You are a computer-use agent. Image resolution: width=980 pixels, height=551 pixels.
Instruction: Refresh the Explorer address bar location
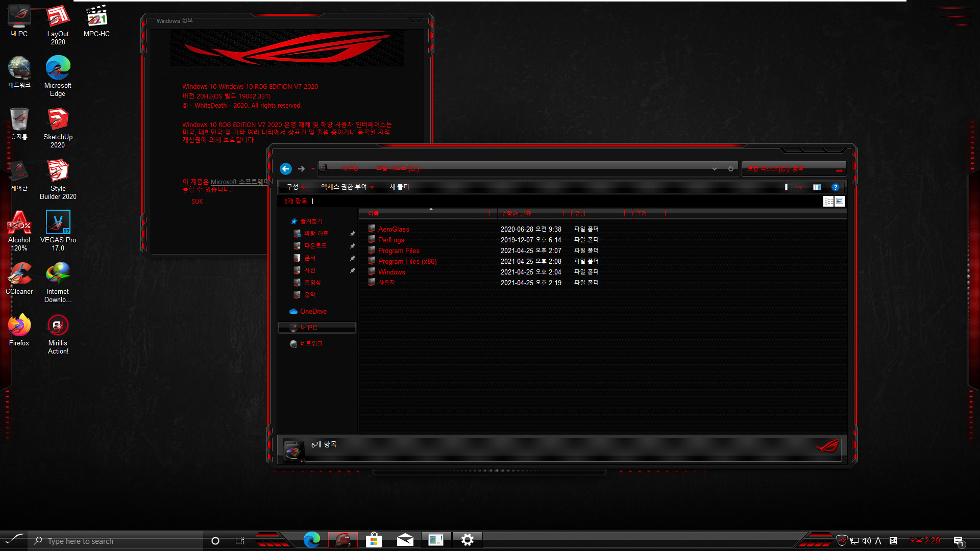(x=731, y=168)
